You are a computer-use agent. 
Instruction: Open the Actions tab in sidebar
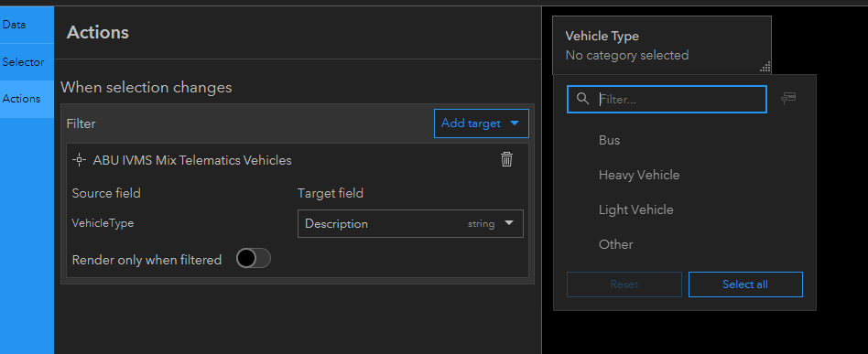click(27, 99)
